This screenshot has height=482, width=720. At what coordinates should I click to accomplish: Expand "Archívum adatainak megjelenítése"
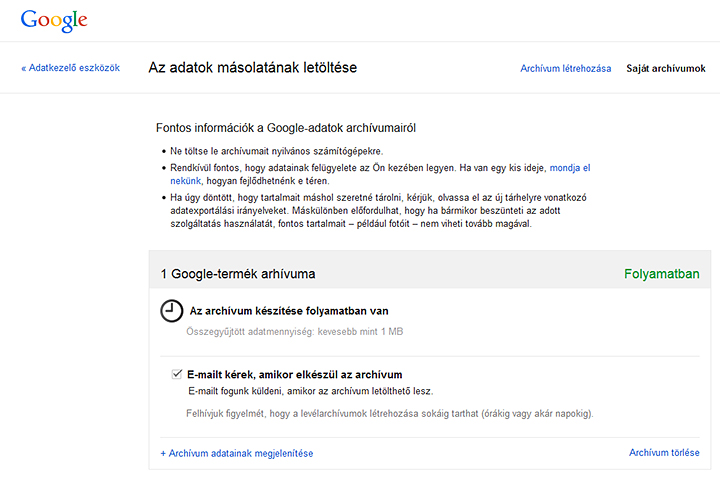(x=236, y=453)
